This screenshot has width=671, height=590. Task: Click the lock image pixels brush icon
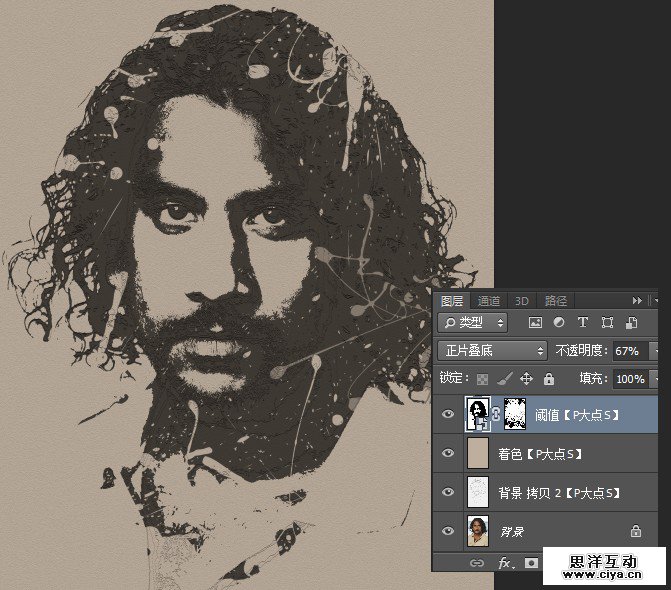pyautogui.click(x=505, y=379)
